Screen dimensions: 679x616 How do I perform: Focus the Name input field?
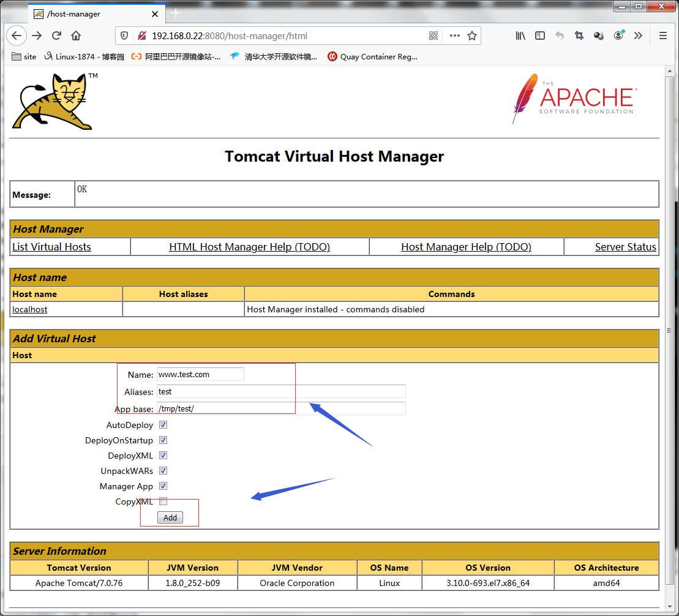coord(200,374)
